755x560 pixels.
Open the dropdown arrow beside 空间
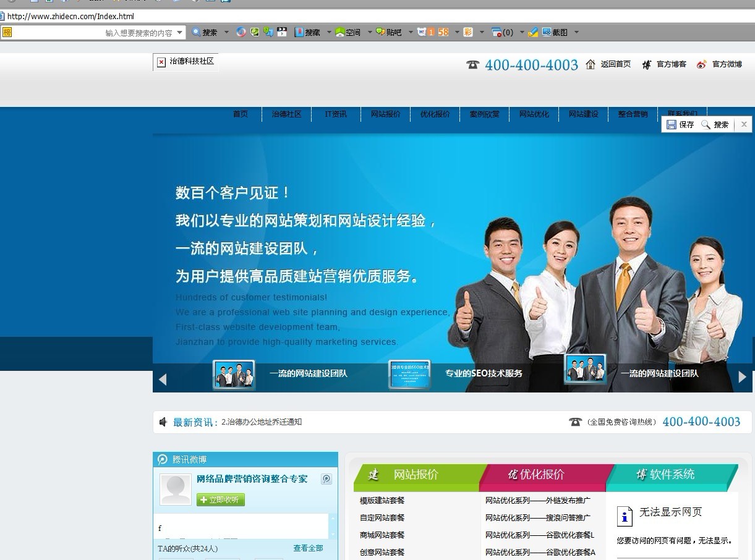[369, 32]
